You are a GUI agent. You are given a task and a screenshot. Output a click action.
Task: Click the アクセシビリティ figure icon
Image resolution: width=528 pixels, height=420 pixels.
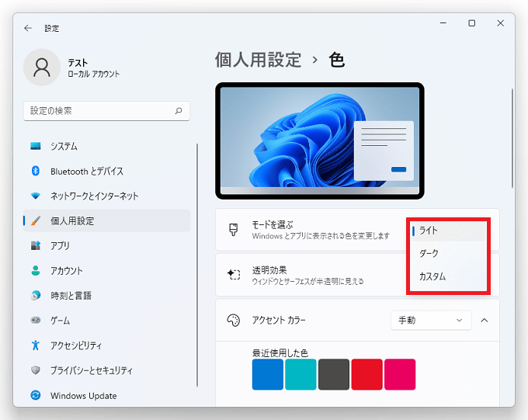click(36, 345)
